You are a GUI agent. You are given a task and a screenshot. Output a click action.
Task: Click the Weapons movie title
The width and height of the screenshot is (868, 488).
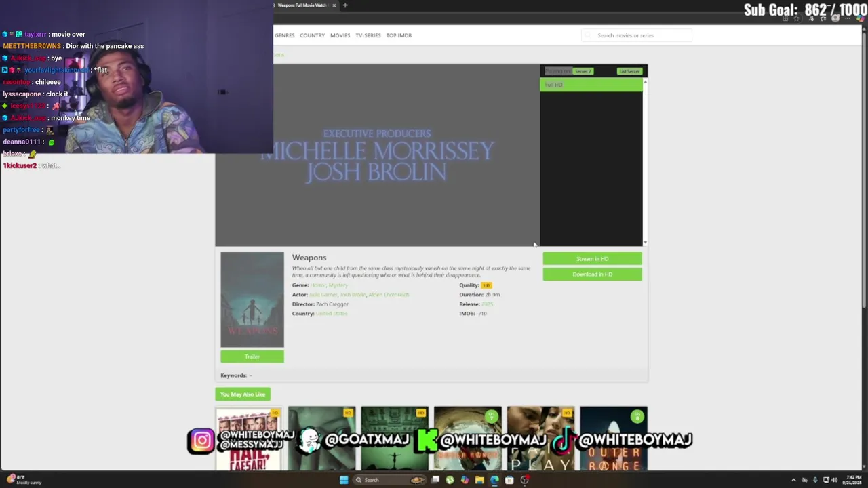click(x=309, y=258)
